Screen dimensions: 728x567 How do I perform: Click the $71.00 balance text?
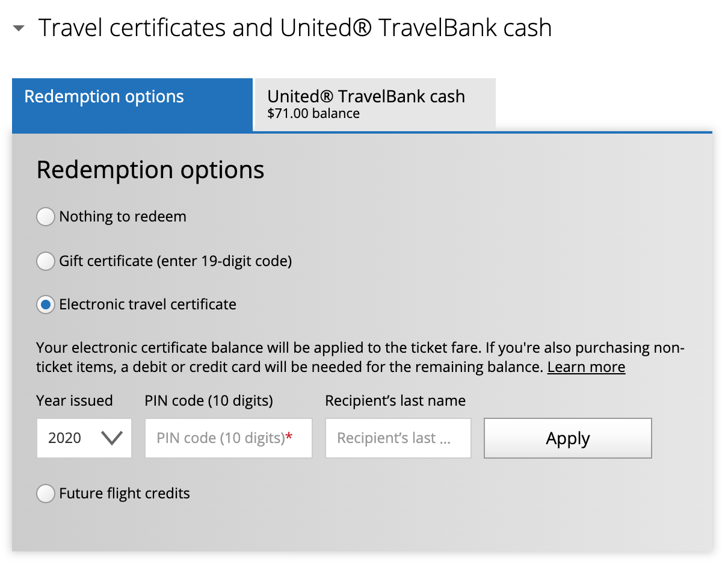(x=313, y=114)
